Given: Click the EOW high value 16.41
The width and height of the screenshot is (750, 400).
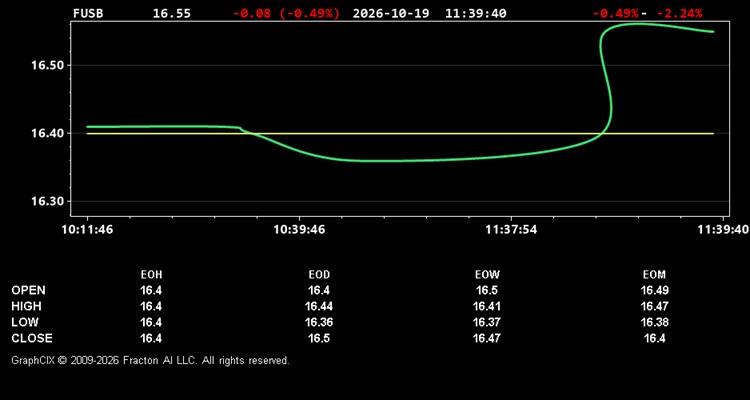Looking at the screenshot, I should tap(487, 306).
